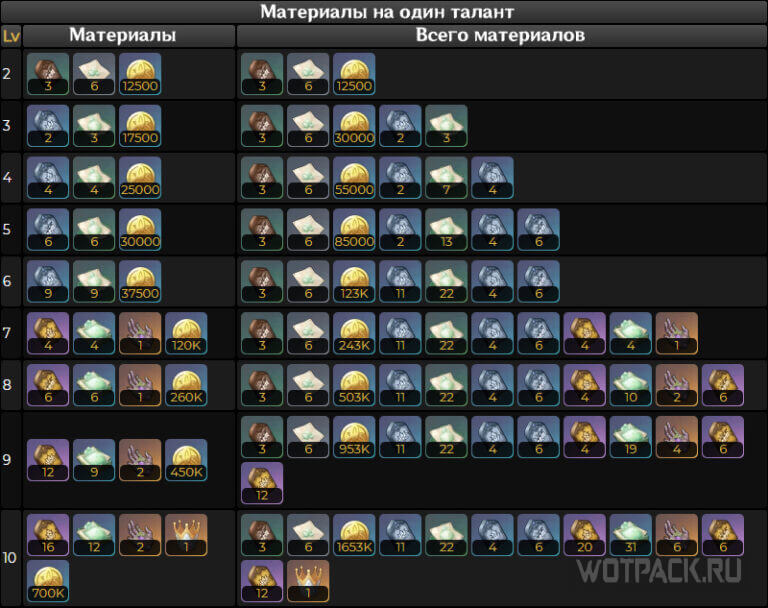
Task: Click the Lv header cell
Action: coord(11,36)
